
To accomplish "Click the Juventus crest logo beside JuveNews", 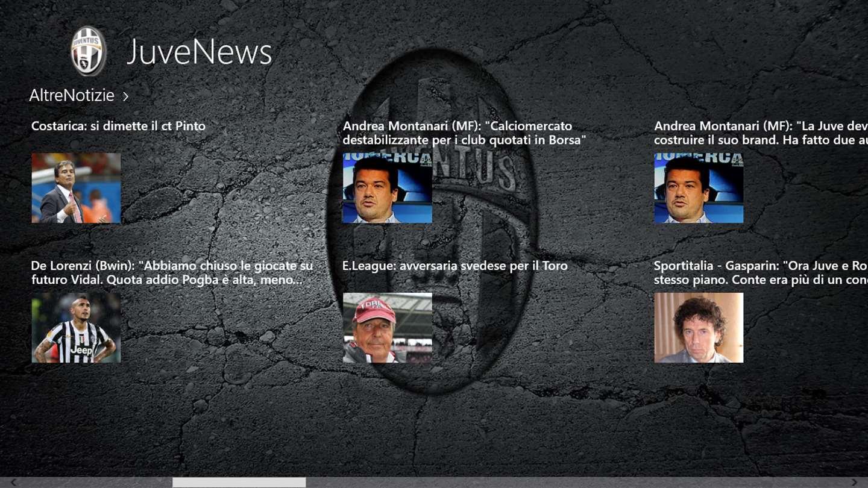I will pyautogui.click(x=89, y=51).
